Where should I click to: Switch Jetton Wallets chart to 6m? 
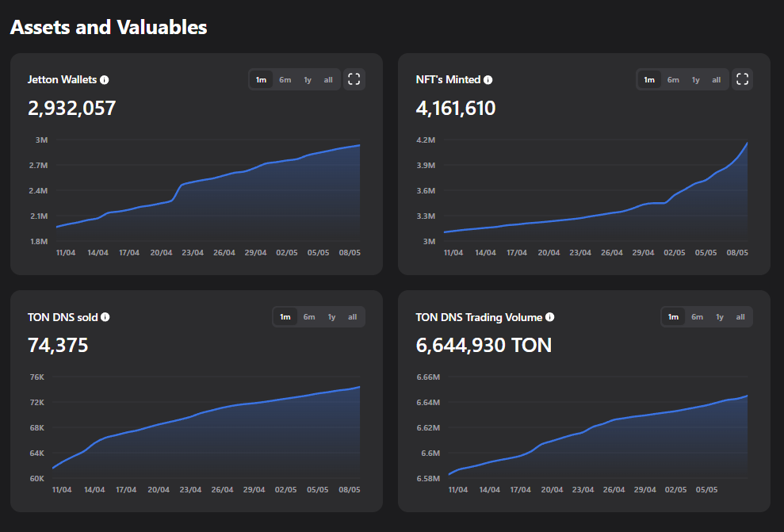285,80
